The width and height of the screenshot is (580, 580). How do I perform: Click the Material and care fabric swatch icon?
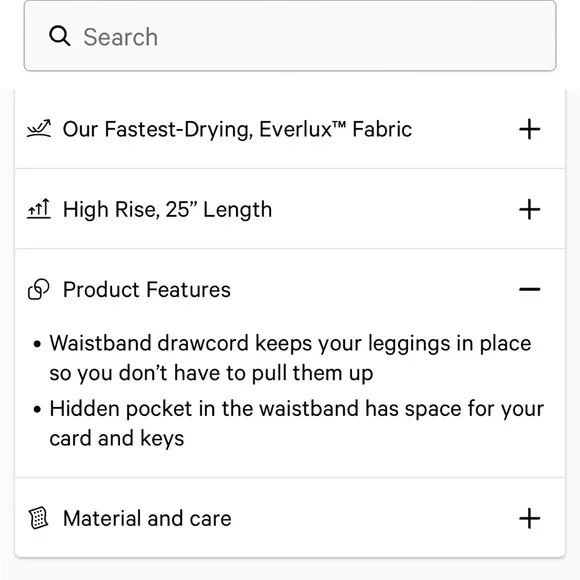pos(38,518)
